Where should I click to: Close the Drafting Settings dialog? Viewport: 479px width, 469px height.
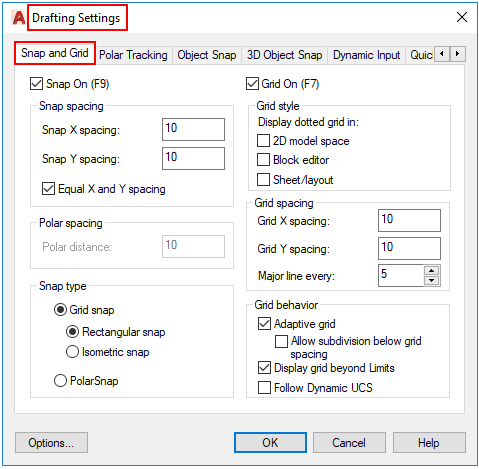coord(462,17)
